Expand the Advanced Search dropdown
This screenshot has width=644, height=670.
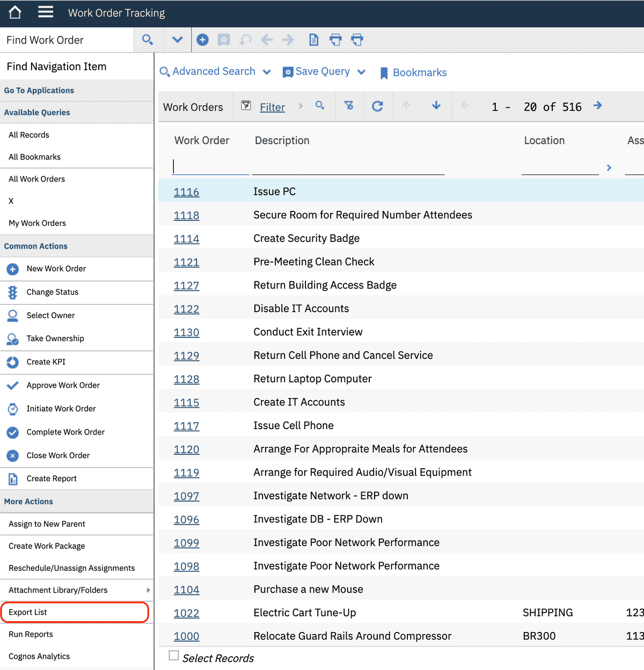[267, 71]
